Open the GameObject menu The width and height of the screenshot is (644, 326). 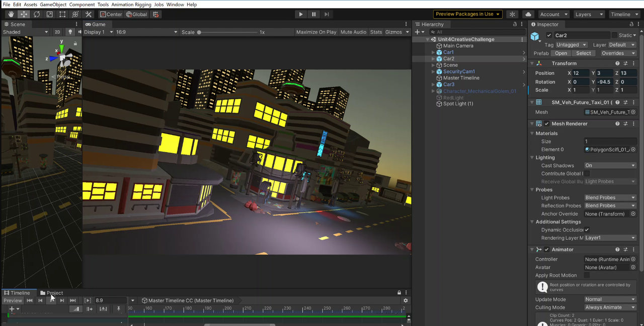point(53,4)
